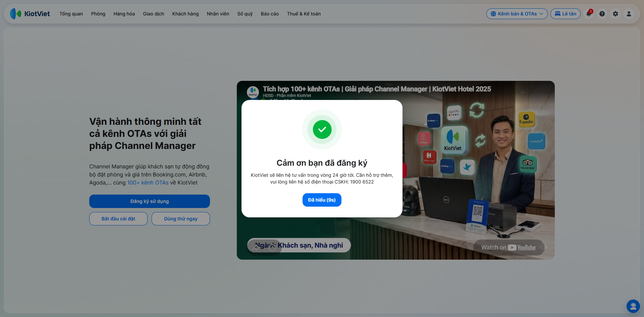Open the video title link
644x317 pixels.
pyautogui.click(x=377, y=89)
